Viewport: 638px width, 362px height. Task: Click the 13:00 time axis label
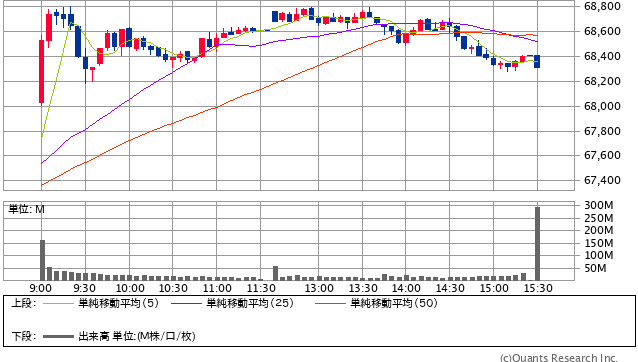319,288
